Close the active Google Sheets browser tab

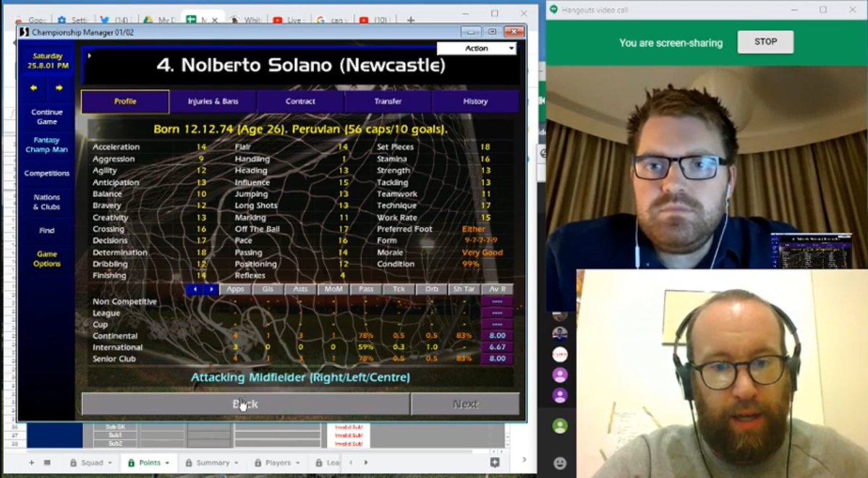216,20
